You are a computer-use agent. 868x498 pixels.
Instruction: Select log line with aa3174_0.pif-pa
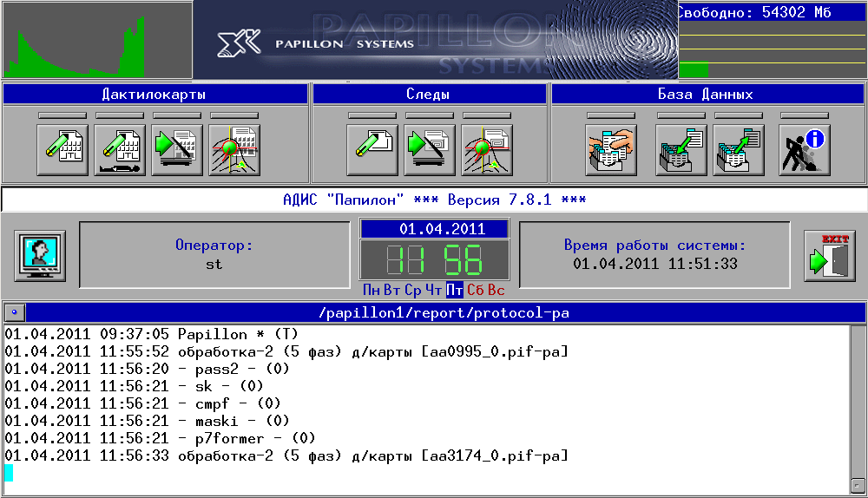(286, 455)
